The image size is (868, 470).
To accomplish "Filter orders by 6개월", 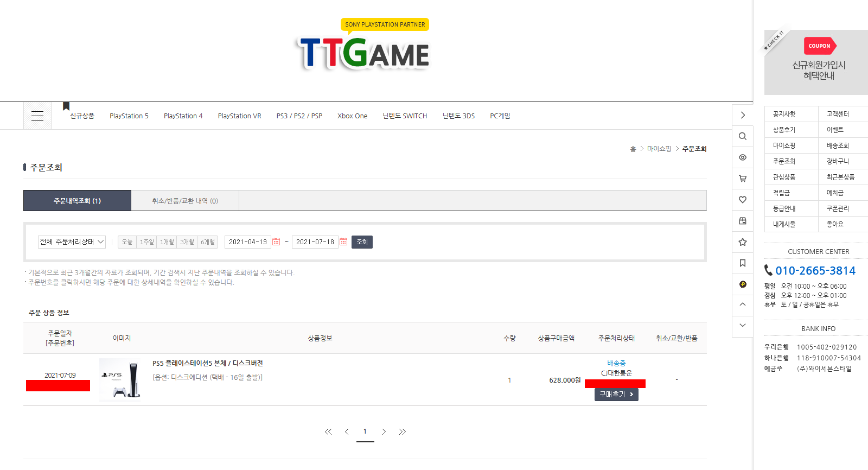I will coord(208,242).
